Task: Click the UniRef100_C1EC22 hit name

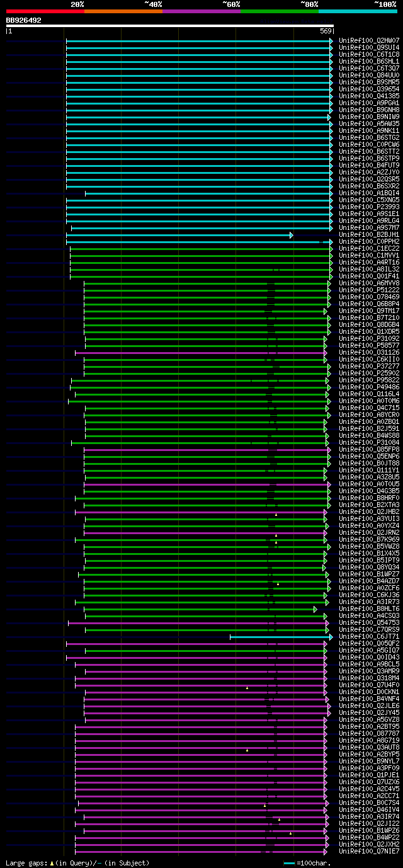Action: (x=369, y=249)
